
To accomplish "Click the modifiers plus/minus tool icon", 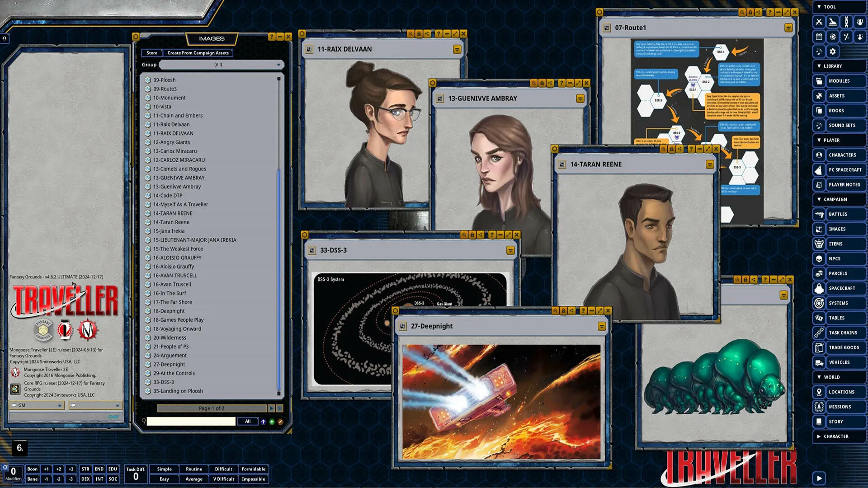I will (846, 37).
